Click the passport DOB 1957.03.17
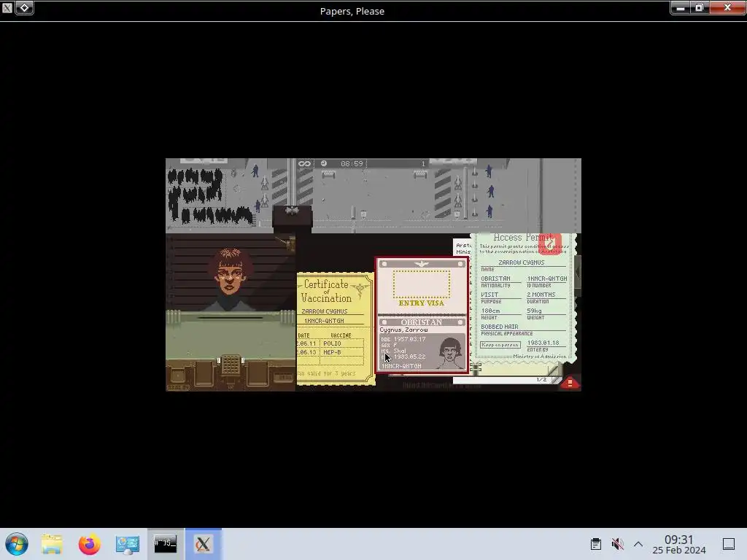Viewport: 747px width, 560px height. tap(409, 339)
